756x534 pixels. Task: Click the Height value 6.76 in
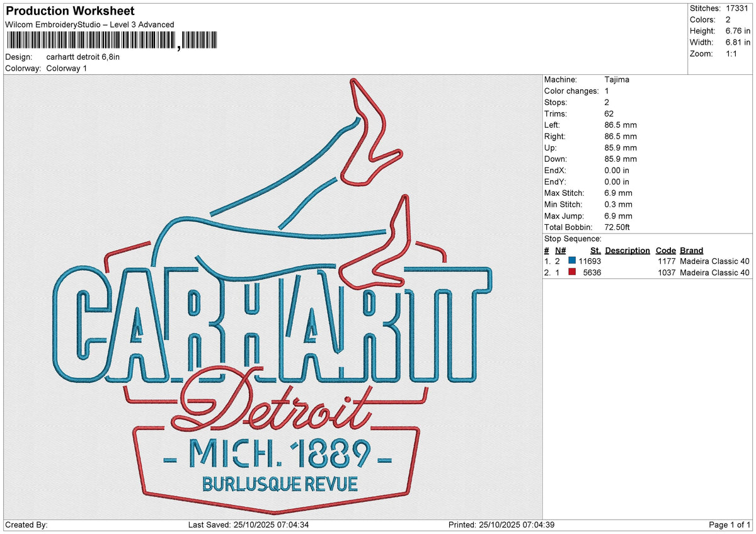(x=738, y=31)
